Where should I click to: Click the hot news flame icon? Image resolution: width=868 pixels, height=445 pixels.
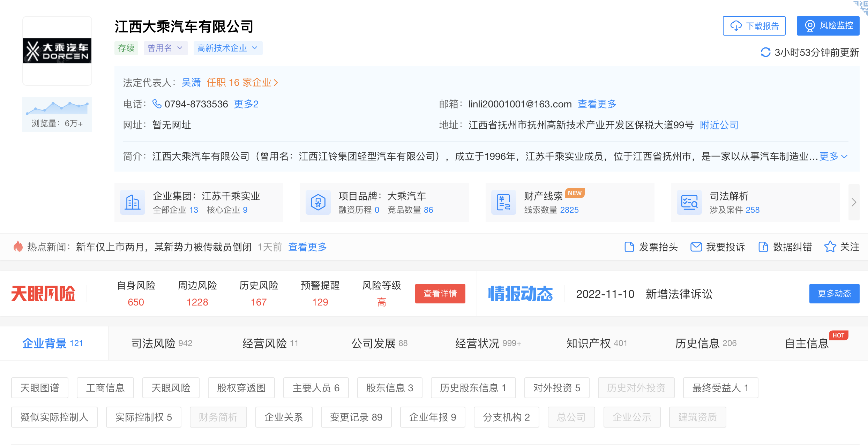(18, 247)
